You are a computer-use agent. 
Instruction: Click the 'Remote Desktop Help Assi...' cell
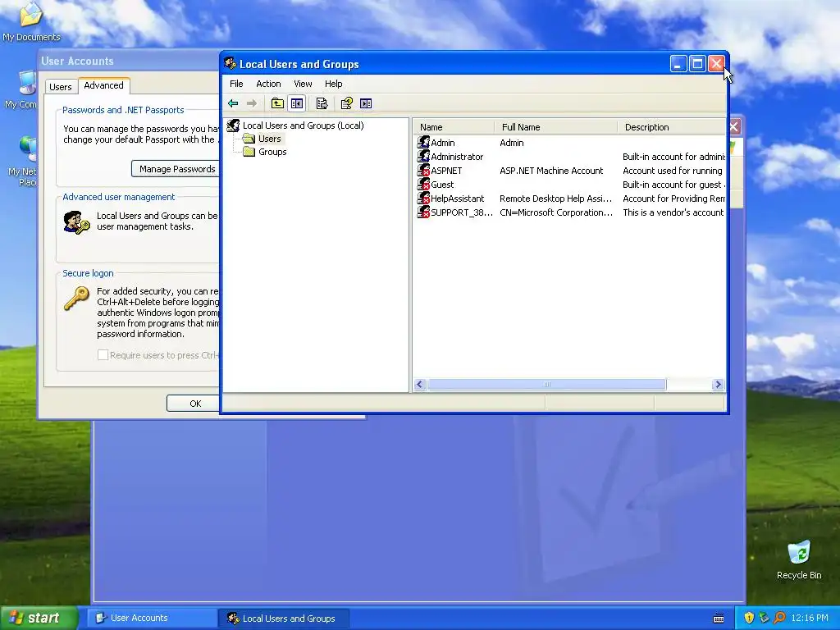(x=555, y=199)
